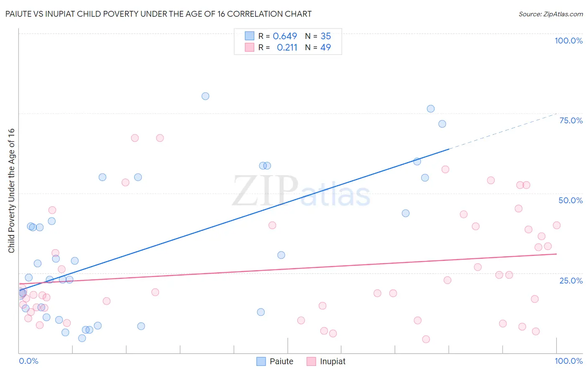
Task: Click the 75.0% y-axis label
Action: tap(571, 120)
